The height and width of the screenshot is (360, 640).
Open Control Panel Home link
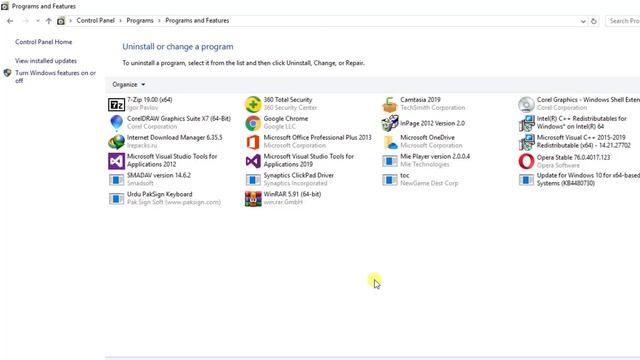pos(44,42)
